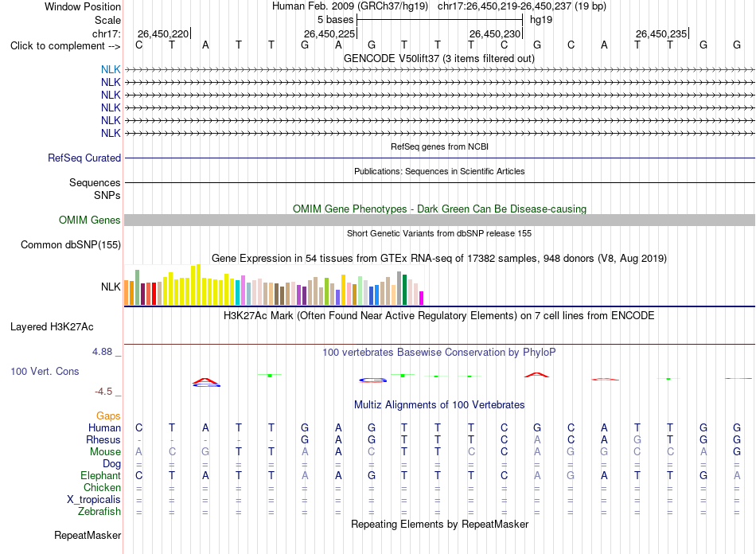
Task: Click the X_tropicalis species label
Action: pos(94,500)
